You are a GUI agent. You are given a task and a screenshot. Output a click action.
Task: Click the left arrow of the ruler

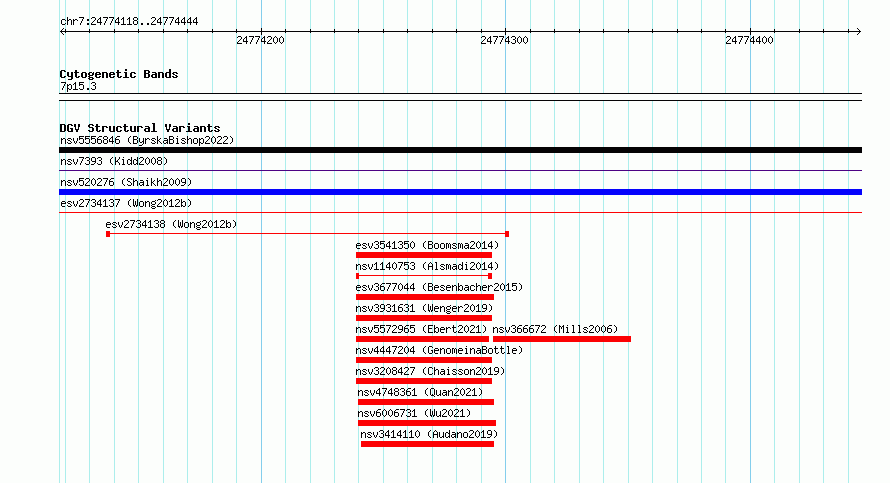click(x=63, y=32)
